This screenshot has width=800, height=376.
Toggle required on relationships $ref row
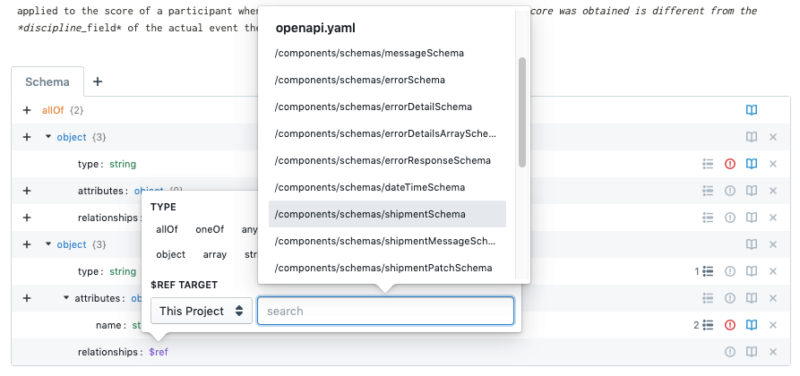click(x=730, y=352)
